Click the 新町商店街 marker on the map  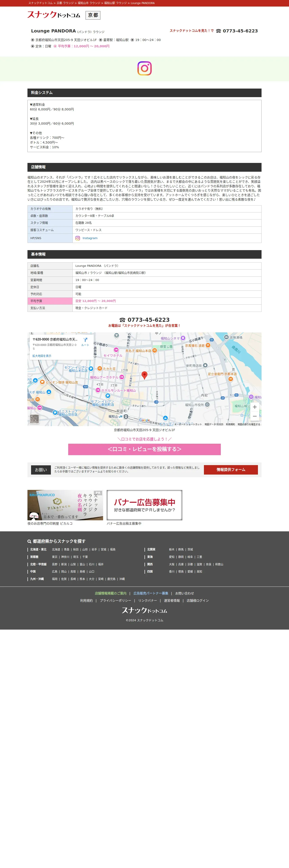point(205,365)
